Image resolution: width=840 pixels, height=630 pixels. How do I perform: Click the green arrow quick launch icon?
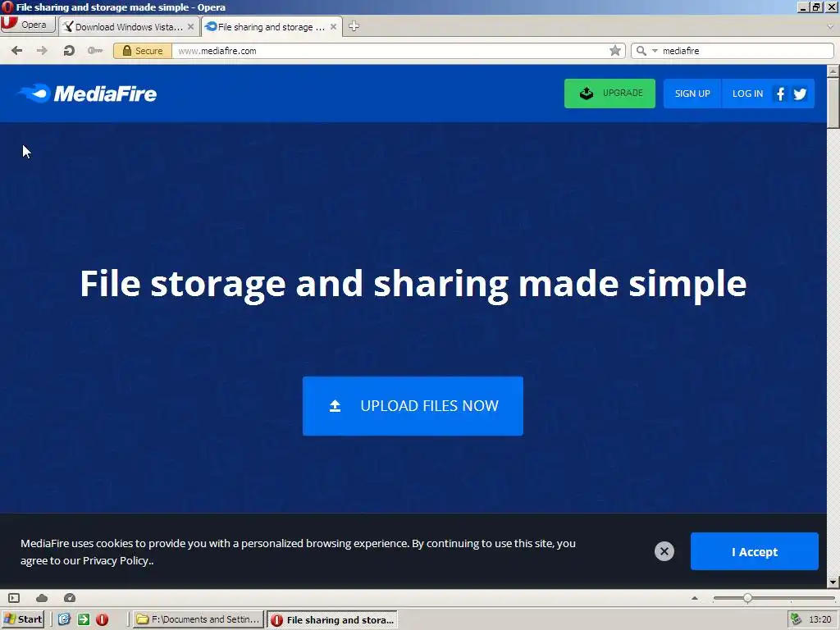(84, 619)
